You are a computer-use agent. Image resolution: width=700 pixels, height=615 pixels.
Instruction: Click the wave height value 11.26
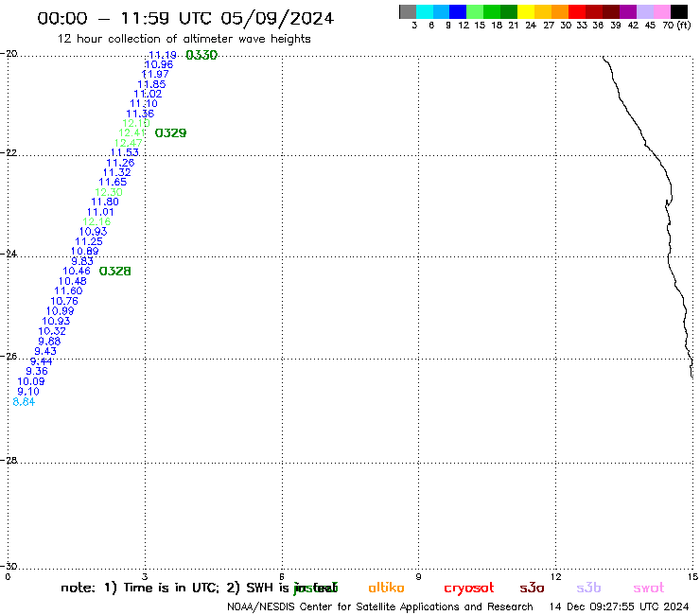[120, 163]
